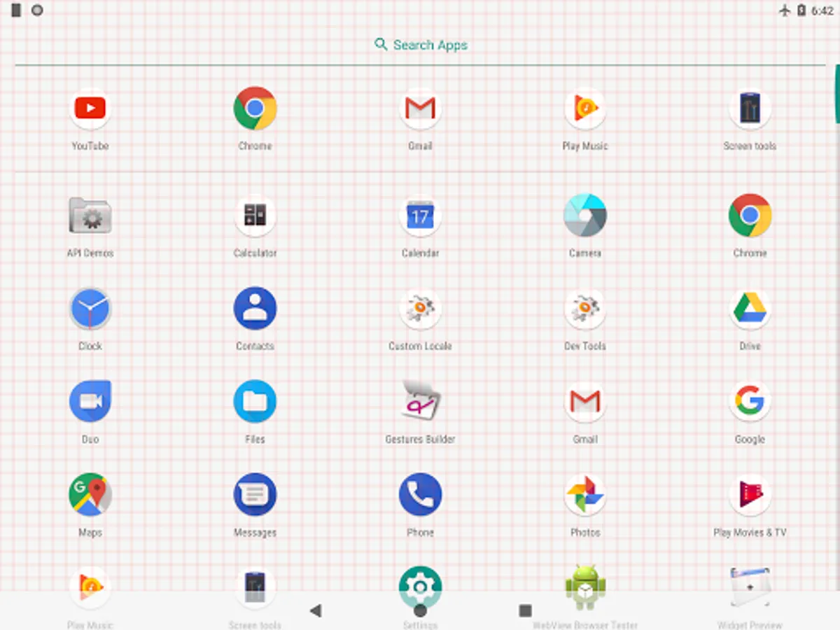
Task: Tap the Android home navigation button
Action: pyautogui.click(x=420, y=610)
